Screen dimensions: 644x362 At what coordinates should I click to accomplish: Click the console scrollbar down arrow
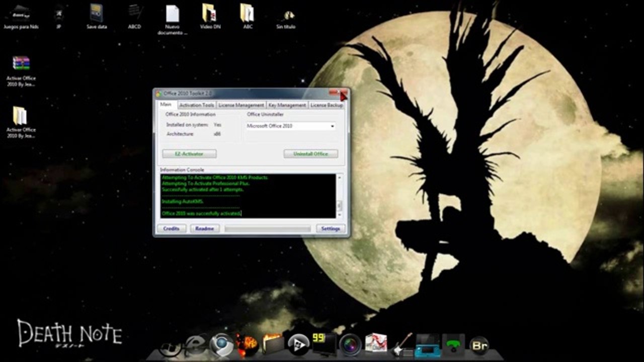(339, 215)
